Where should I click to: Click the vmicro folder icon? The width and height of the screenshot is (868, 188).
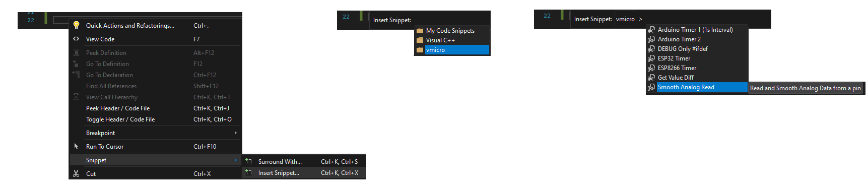420,50
